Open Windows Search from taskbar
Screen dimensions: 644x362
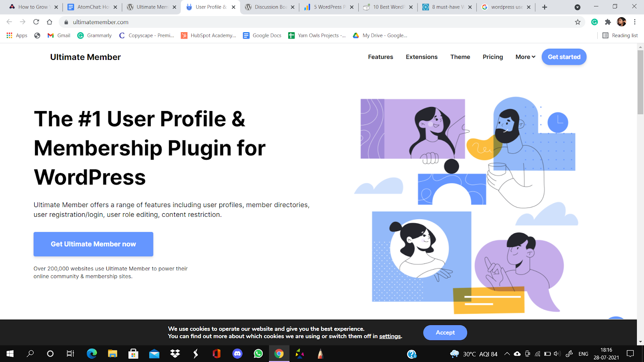(x=30, y=354)
